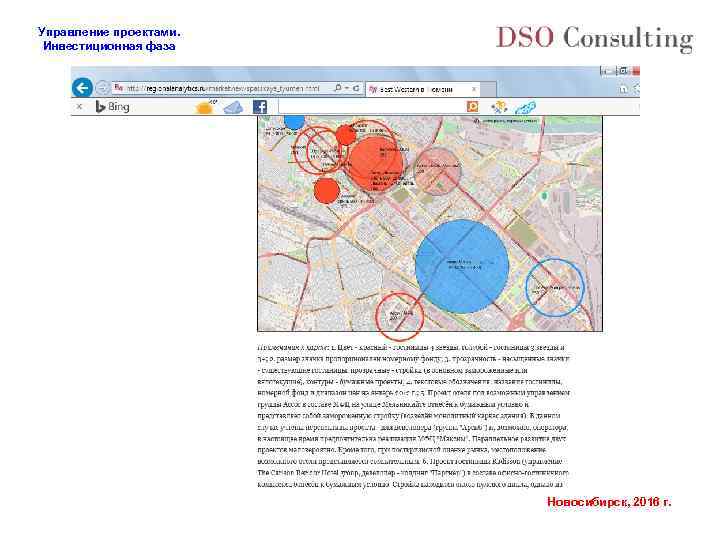
Task: Maximize the browser window
Action: point(623,71)
